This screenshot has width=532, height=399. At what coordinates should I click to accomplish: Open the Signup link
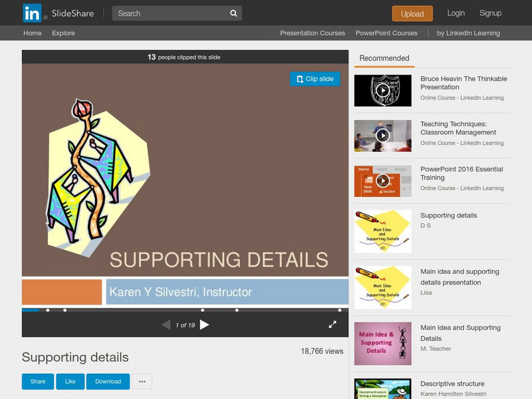point(490,13)
